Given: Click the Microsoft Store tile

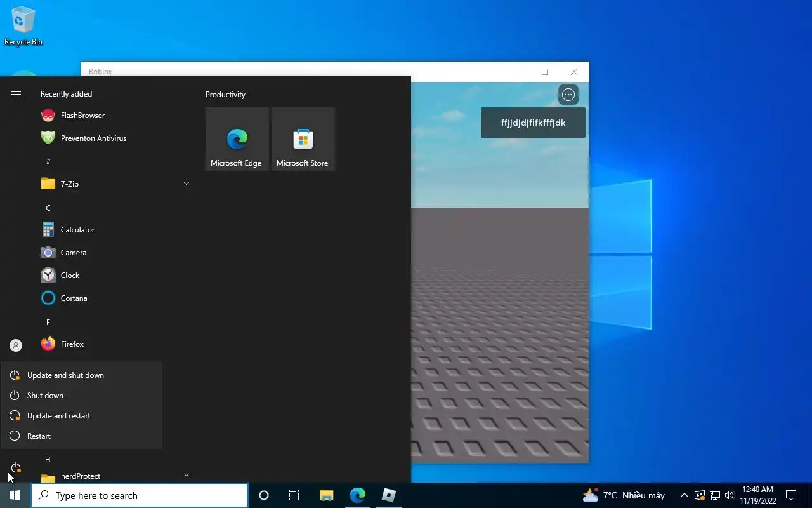Looking at the screenshot, I should click(x=303, y=139).
